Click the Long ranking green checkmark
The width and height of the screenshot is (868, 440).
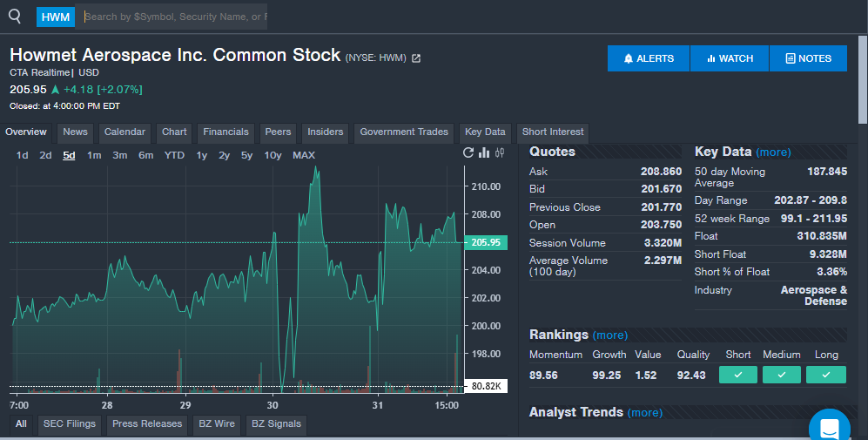(825, 375)
